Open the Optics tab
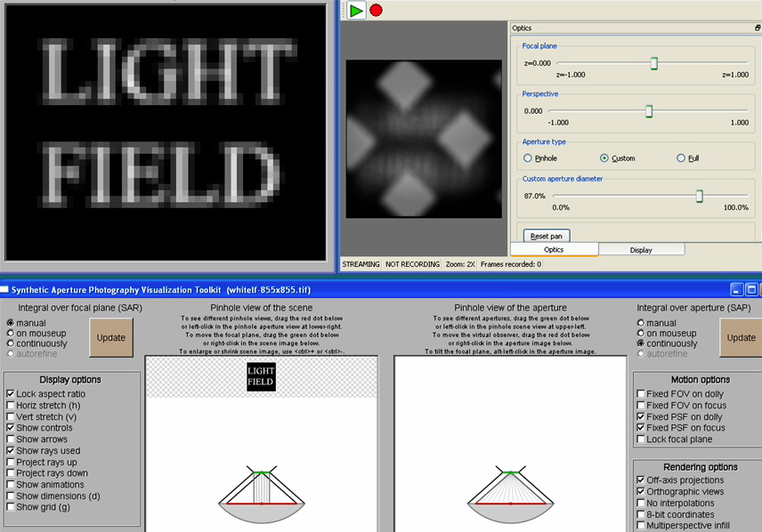This screenshot has width=762, height=532. (x=554, y=250)
